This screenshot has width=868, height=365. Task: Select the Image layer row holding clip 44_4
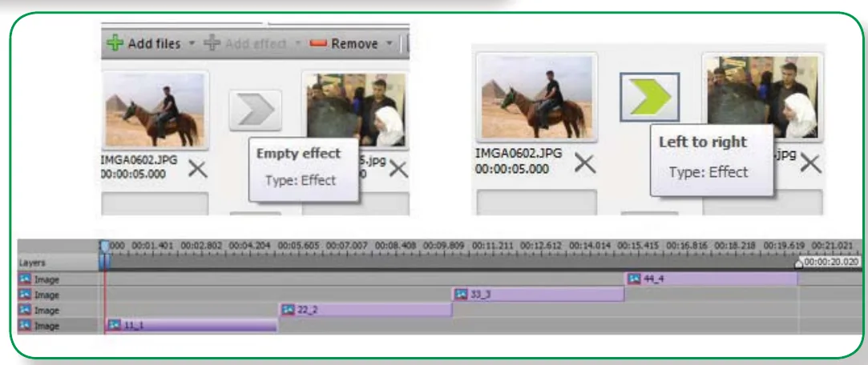(59, 280)
